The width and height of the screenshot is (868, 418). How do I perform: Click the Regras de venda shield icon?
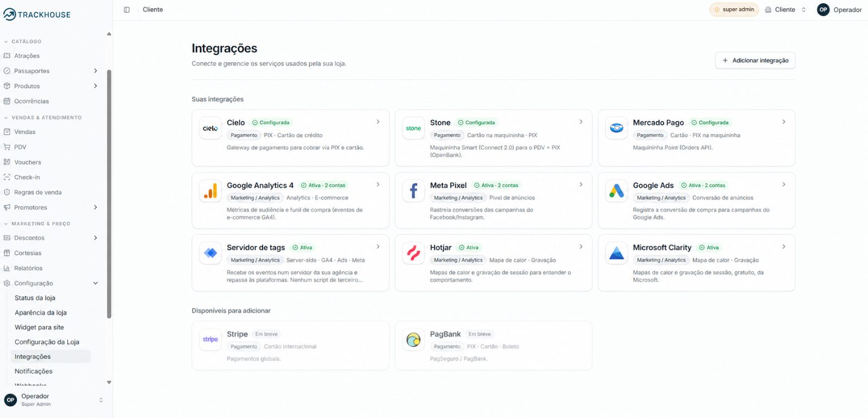click(7, 193)
